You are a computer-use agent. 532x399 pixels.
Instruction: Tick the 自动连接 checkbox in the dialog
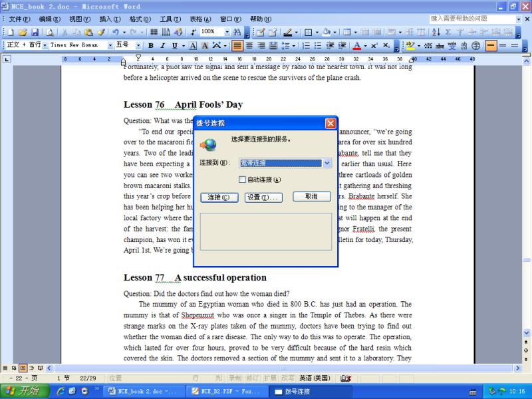pos(242,180)
